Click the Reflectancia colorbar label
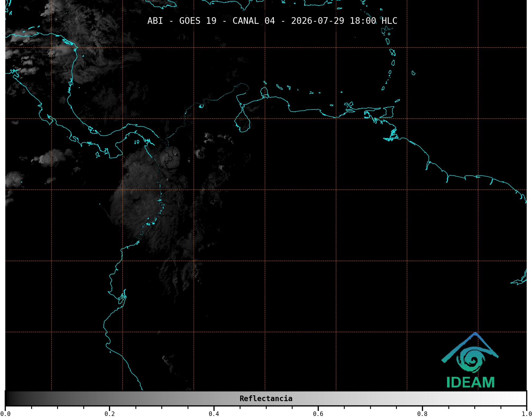This screenshot has width=532, height=417. (x=266, y=398)
